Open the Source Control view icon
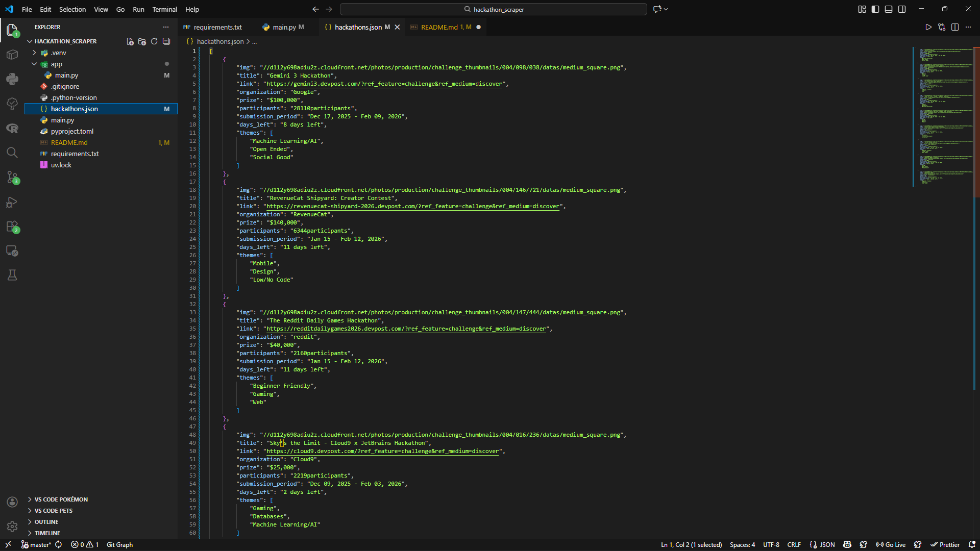 (x=12, y=178)
